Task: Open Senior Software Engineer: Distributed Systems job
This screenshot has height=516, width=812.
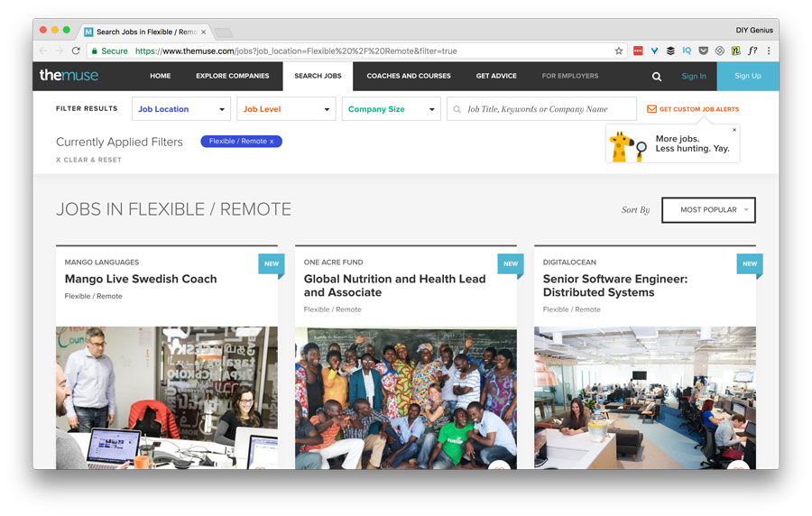Action: (615, 286)
